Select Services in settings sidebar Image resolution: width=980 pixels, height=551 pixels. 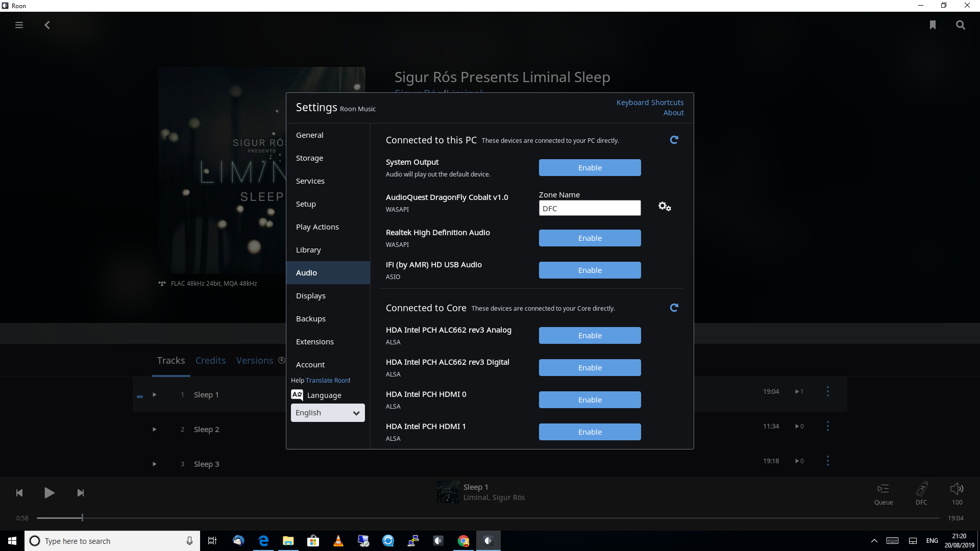[328, 181]
